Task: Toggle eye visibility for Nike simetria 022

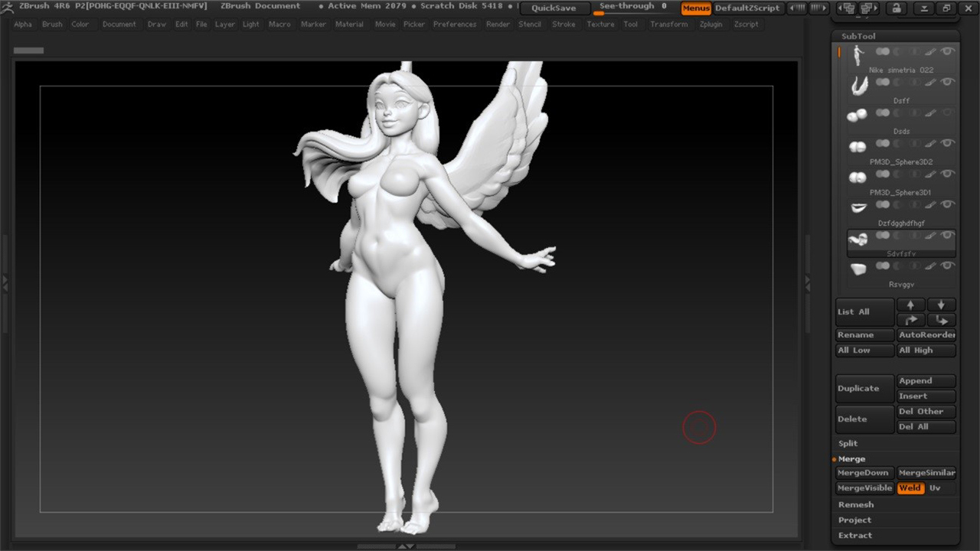Action: tap(948, 51)
